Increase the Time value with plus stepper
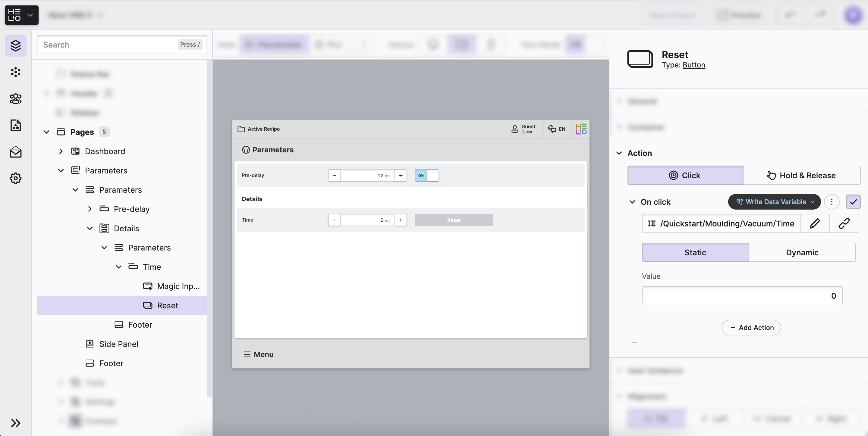868x436 pixels. (x=401, y=220)
